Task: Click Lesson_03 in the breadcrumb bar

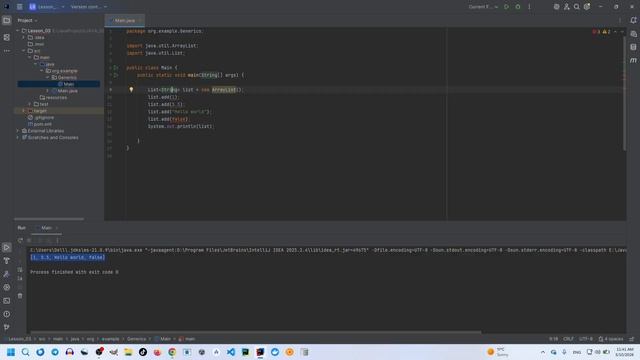Action: pos(20,339)
